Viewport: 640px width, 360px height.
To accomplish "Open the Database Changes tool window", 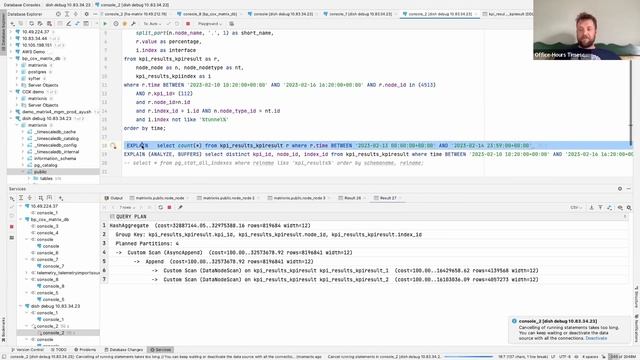I will coord(124,350).
